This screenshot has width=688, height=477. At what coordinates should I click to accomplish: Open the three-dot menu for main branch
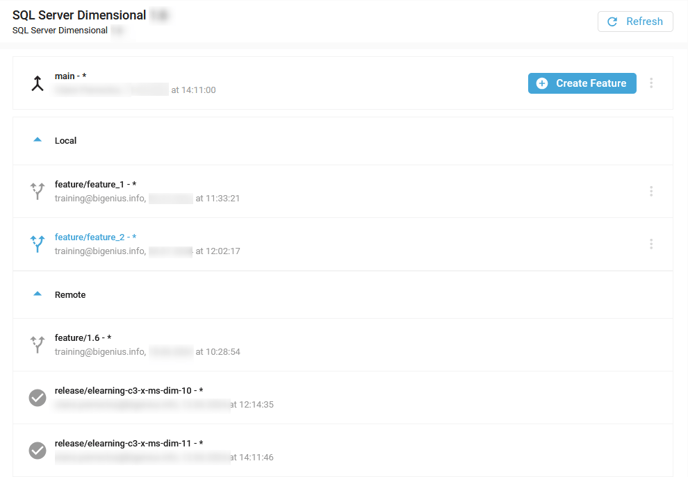[651, 83]
